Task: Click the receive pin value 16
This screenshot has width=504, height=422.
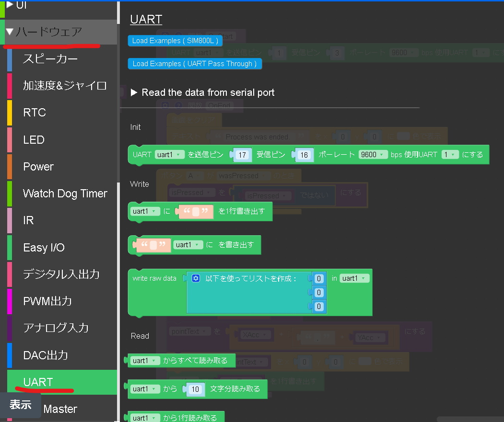Action: (304, 155)
